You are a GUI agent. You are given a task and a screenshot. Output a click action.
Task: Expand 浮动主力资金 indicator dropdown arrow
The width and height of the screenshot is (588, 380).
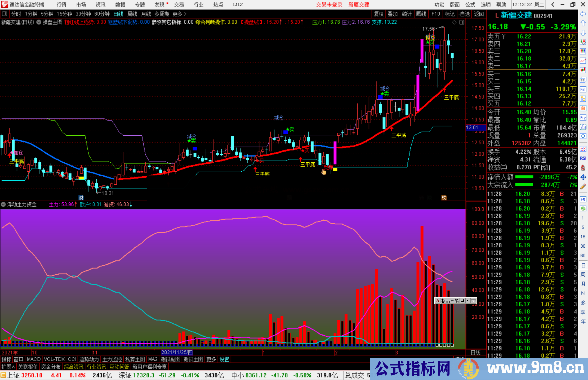click(x=4, y=204)
